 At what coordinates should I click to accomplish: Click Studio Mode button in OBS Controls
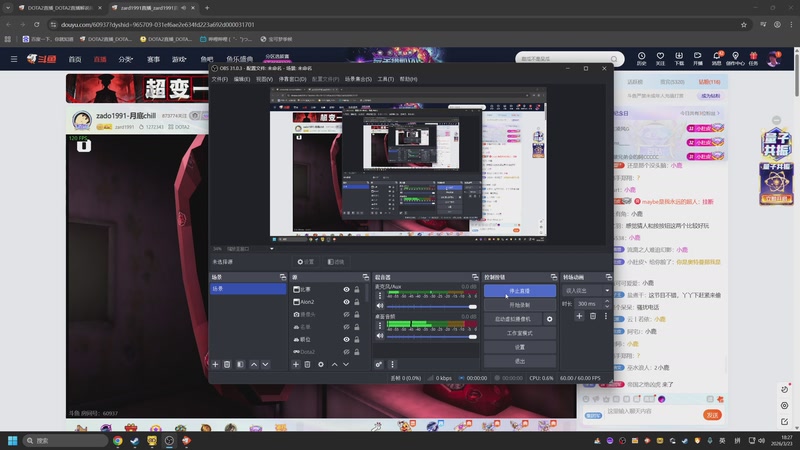point(520,333)
